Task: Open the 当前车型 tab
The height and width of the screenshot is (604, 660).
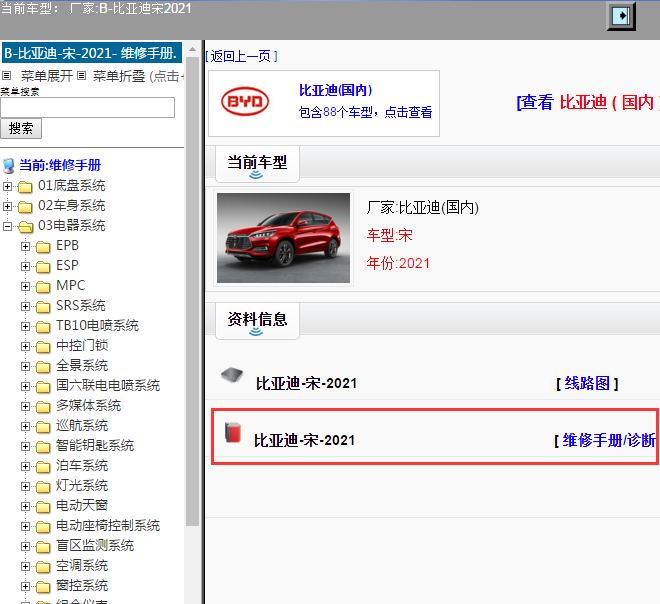Action: click(x=257, y=164)
